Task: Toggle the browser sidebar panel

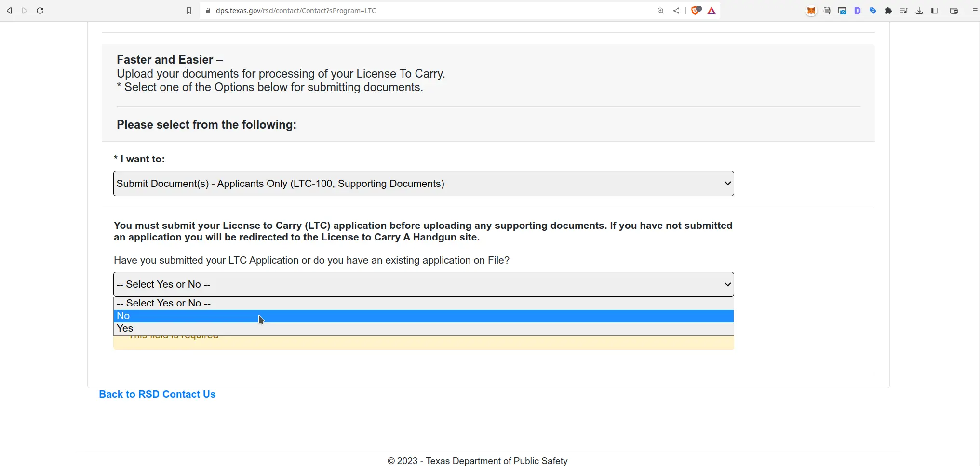Action: (935, 11)
